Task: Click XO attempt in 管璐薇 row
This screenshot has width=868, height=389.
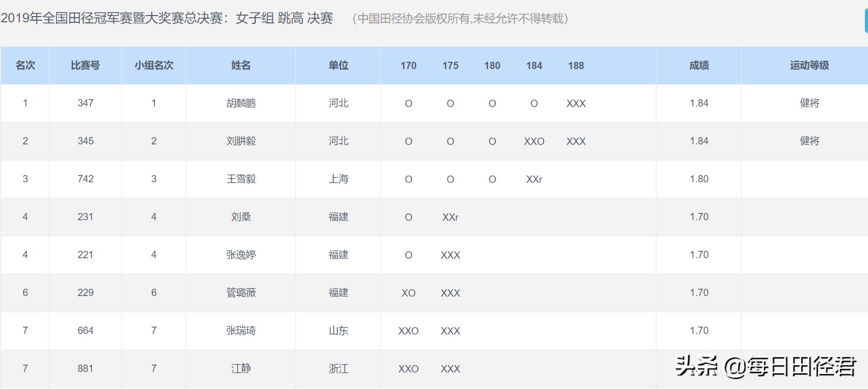Action: coord(409,293)
